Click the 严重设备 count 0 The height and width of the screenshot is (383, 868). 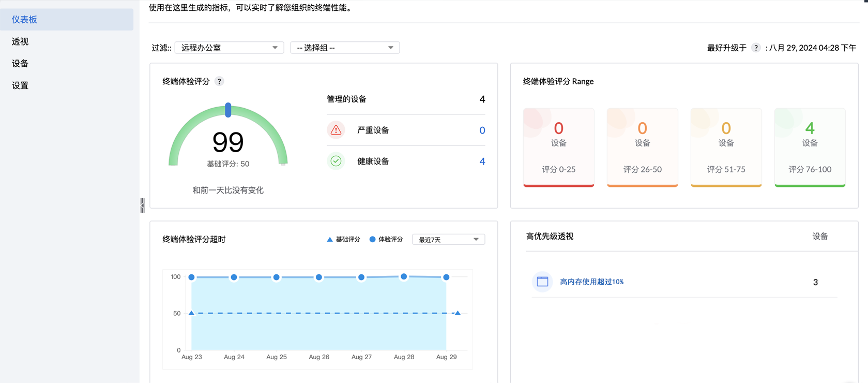pos(482,130)
